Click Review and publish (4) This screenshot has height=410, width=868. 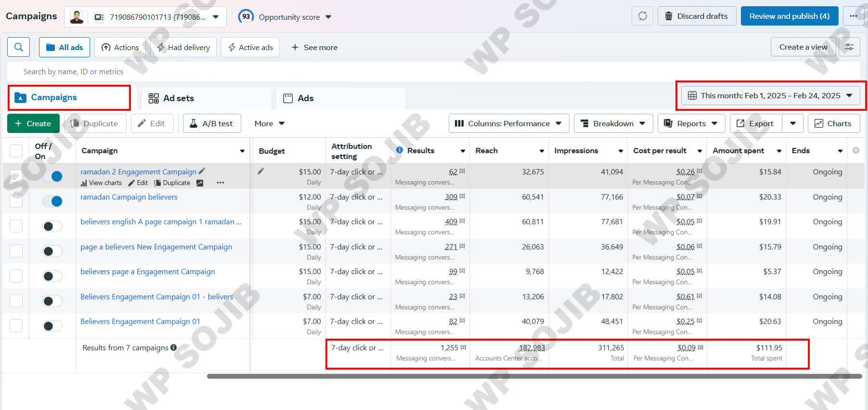tap(790, 16)
